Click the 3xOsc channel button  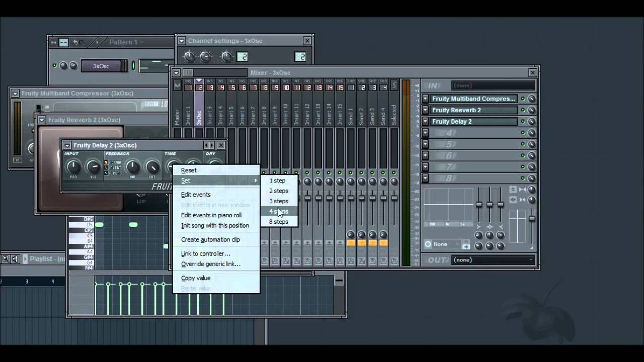click(x=104, y=66)
